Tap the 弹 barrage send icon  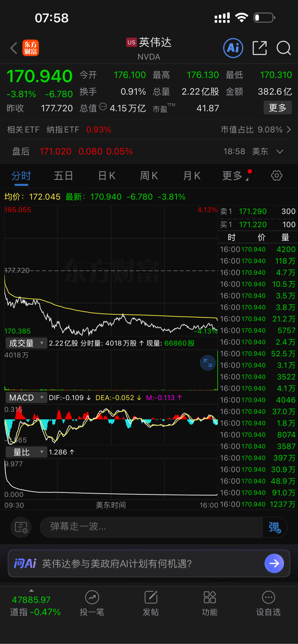(275, 527)
